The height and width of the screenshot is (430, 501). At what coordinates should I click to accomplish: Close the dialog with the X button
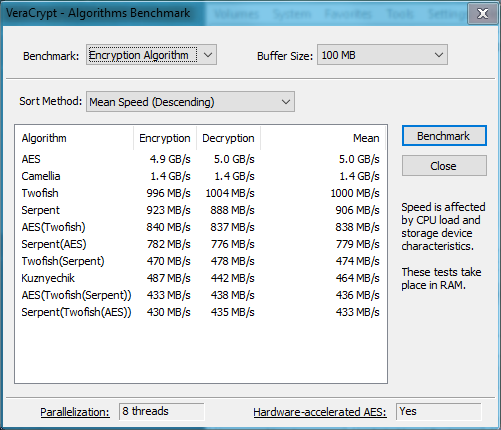tap(483, 13)
